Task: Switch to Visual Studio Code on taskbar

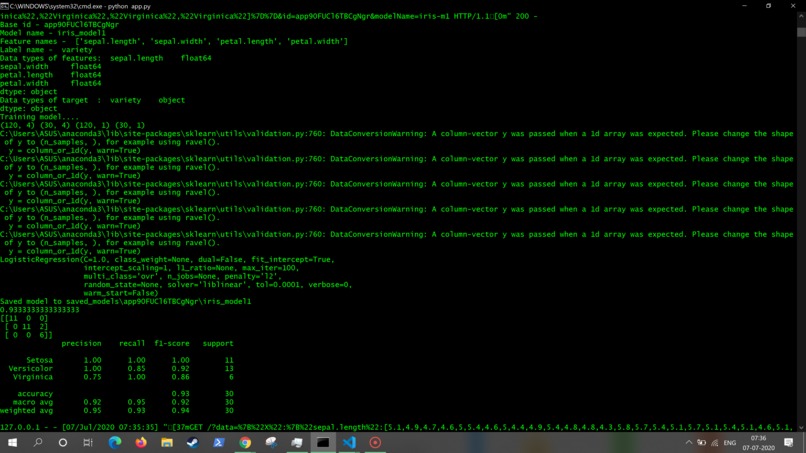Action: point(349,442)
